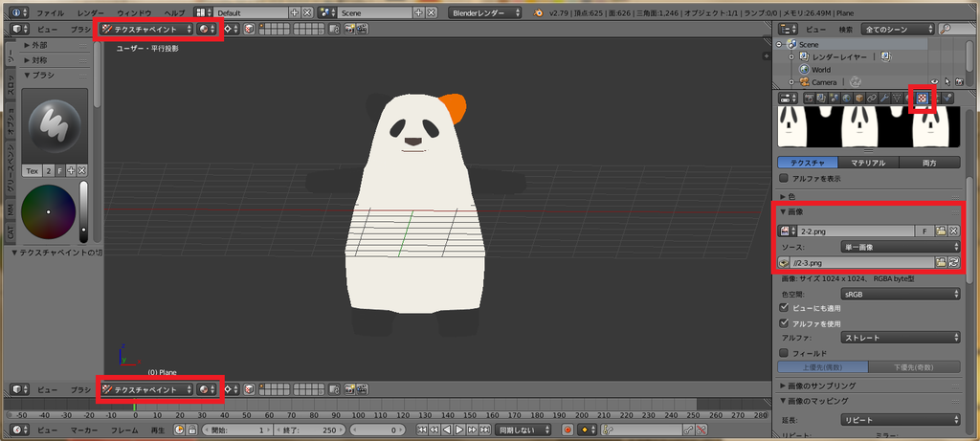Open the Physics properties icon
Viewport: 980px width, 441px height.
point(948,99)
